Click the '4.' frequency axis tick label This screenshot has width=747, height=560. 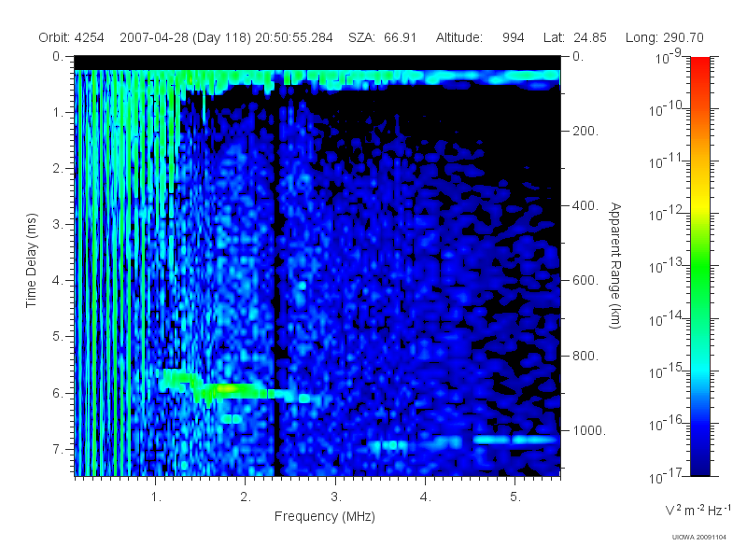(426, 497)
